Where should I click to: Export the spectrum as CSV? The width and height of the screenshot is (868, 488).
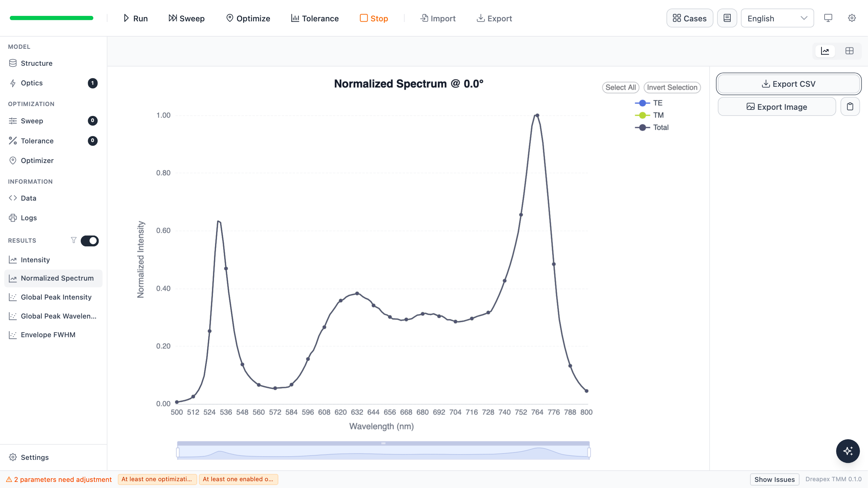click(x=789, y=84)
